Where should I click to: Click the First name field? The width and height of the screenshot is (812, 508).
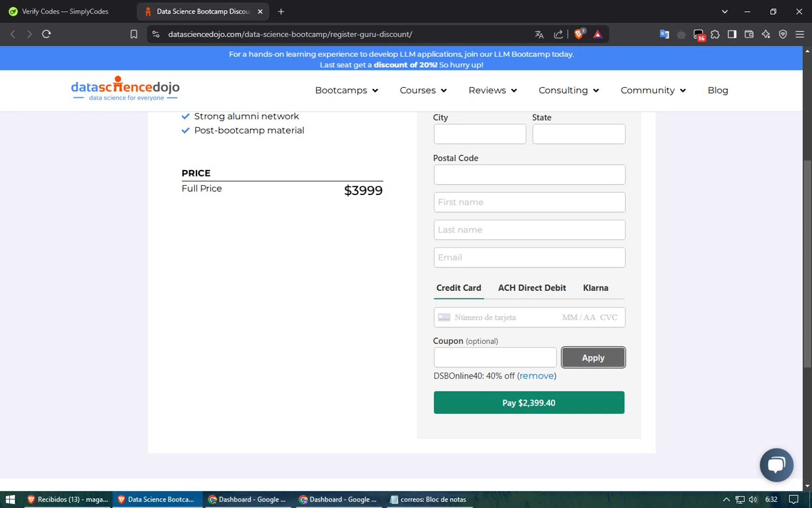tap(529, 202)
